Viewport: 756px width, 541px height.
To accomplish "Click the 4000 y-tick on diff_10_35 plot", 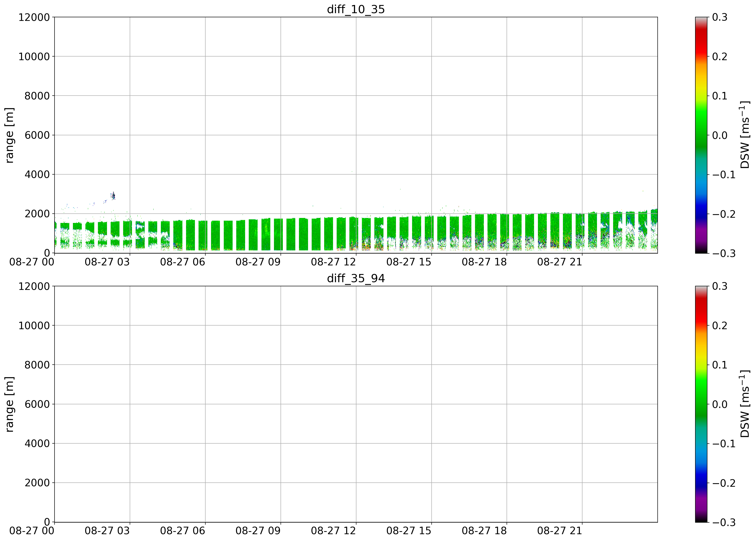I will [37, 175].
